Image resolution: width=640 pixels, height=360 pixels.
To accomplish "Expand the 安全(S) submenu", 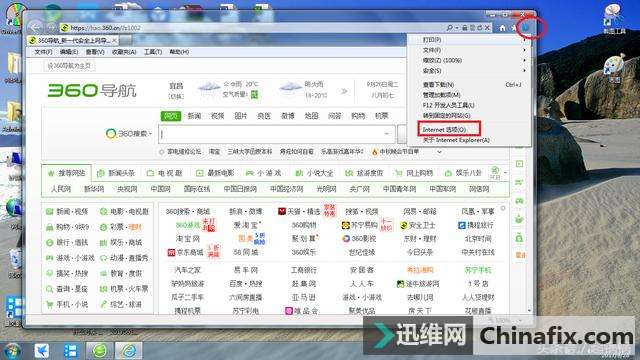I will 524,71.
